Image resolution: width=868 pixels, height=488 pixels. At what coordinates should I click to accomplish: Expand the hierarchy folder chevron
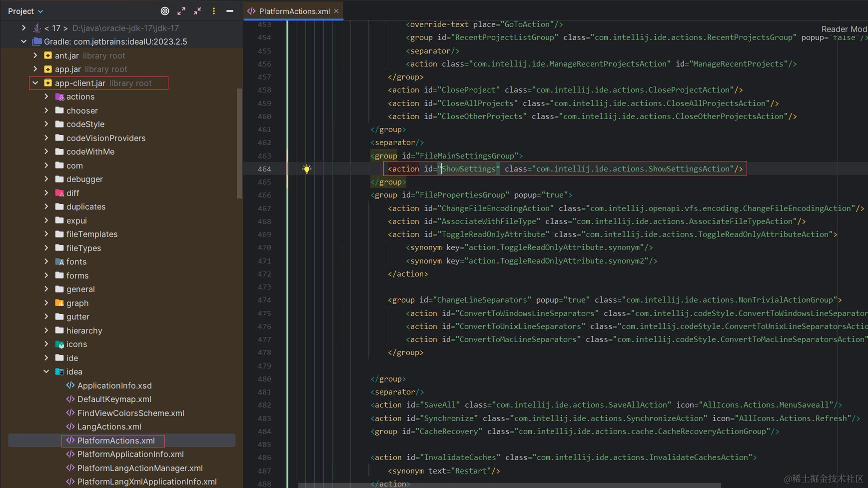tap(46, 330)
